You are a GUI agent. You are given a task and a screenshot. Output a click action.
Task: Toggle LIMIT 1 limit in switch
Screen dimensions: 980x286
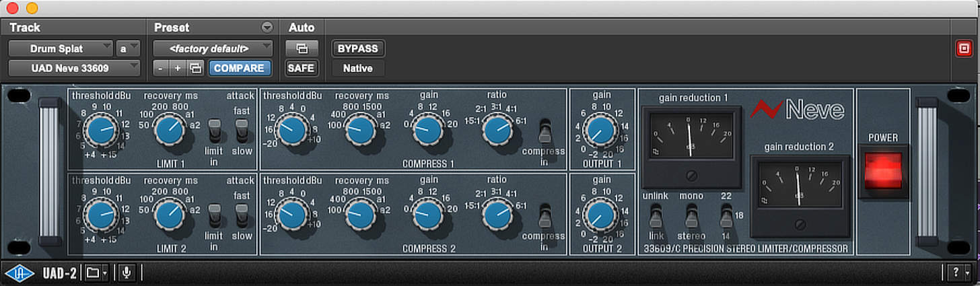pyautogui.click(x=214, y=131)
